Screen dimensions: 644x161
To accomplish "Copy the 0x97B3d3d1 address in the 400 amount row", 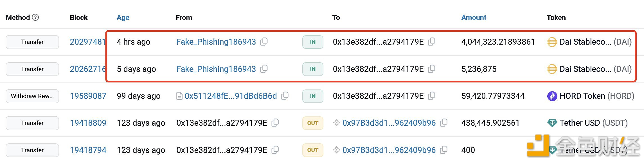I will coord(443,150).
